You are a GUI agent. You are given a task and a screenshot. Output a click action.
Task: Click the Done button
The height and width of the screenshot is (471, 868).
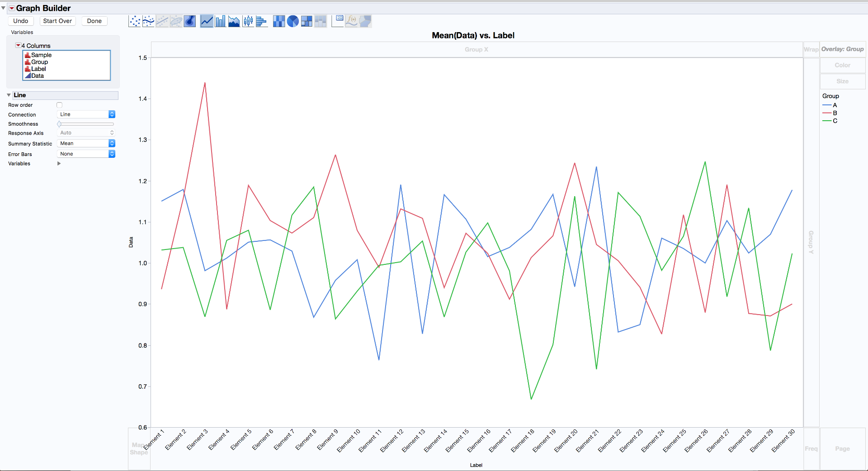94,21
